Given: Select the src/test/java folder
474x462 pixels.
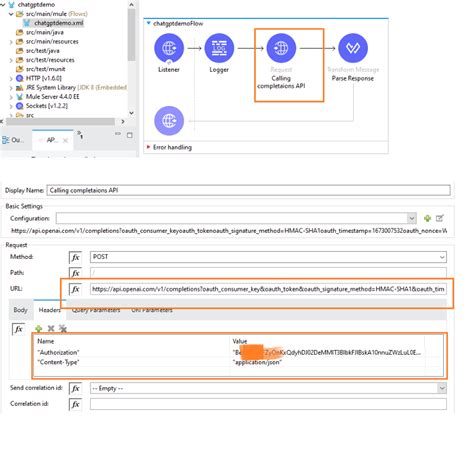Looking at the screenshot, I should [x=43, y=51].
